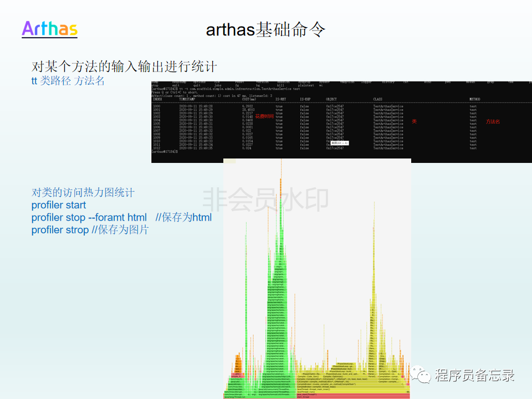Click the cost value 28.4503
The image size is (532, 399).
[248, 110]
